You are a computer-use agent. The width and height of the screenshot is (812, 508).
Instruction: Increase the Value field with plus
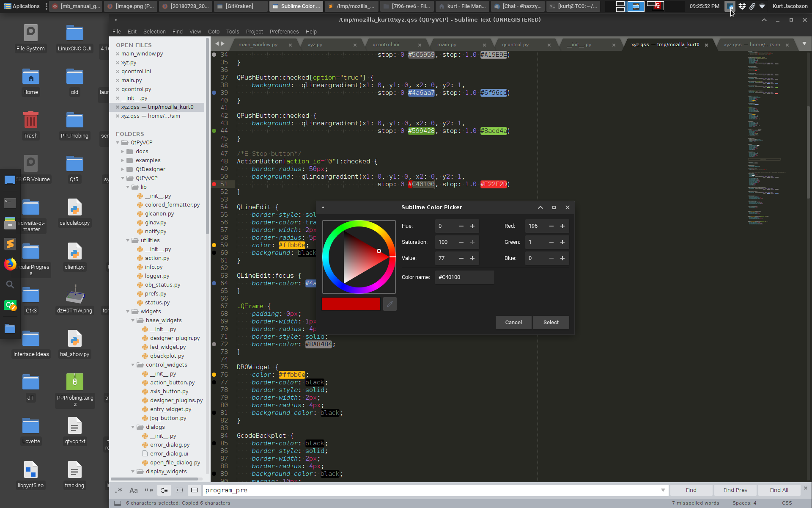click(x=472, y=258)
